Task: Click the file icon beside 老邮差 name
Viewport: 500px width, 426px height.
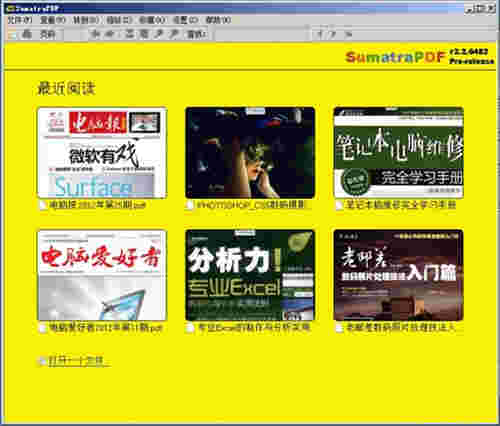Action: pos(339,328)
